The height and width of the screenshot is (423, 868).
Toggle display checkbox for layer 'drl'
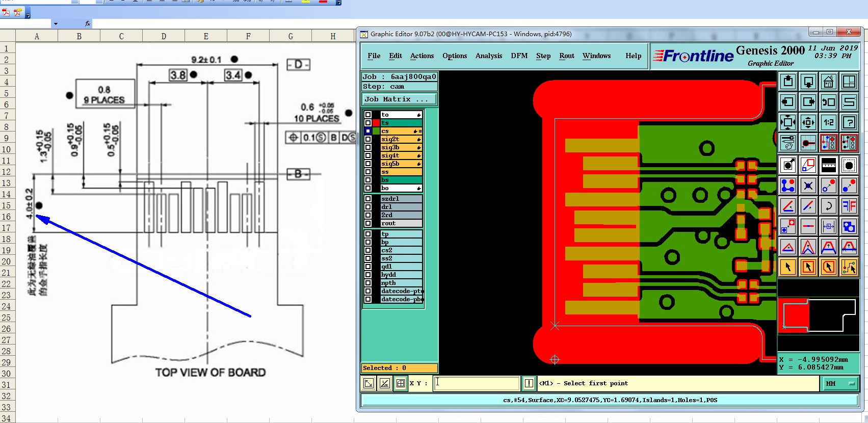367,207
